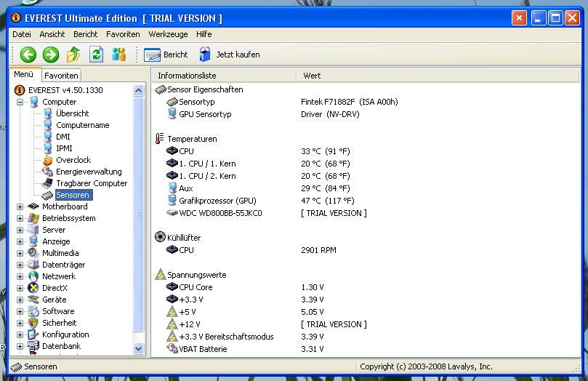Click the Multimedia speaker icon
The width and height of the screenshot is (588, 381).
tap(33, 253)
